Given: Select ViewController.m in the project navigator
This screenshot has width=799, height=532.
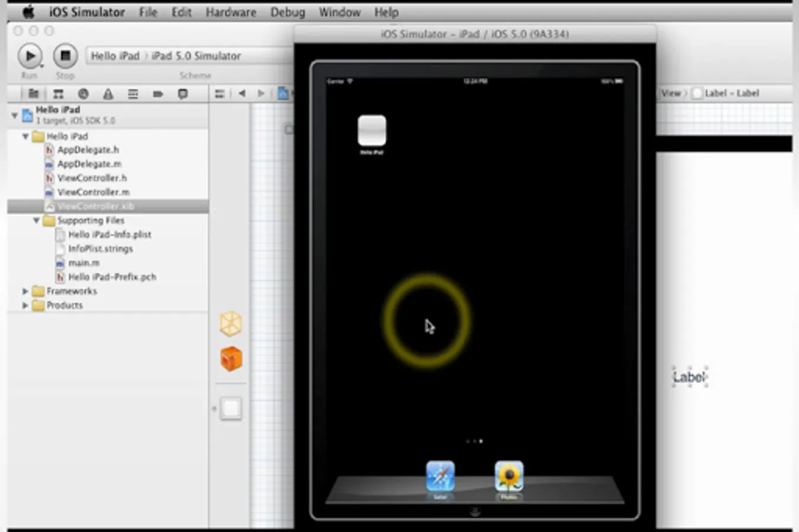Looking at the screenshot, I should coord(92,192).
